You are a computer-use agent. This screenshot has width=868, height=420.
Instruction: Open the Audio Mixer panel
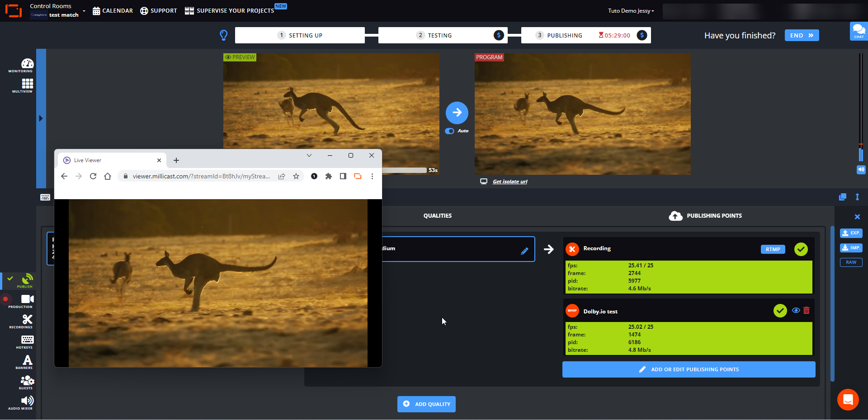(27, 402)
